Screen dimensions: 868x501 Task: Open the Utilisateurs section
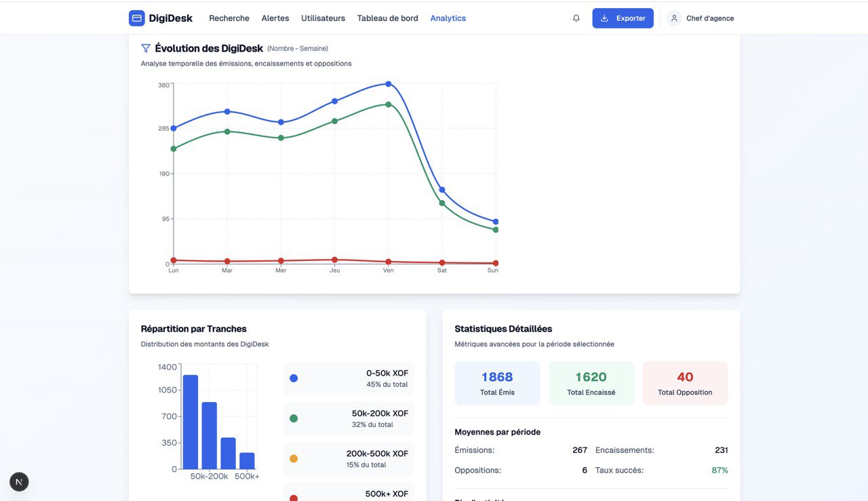(323, 18)
